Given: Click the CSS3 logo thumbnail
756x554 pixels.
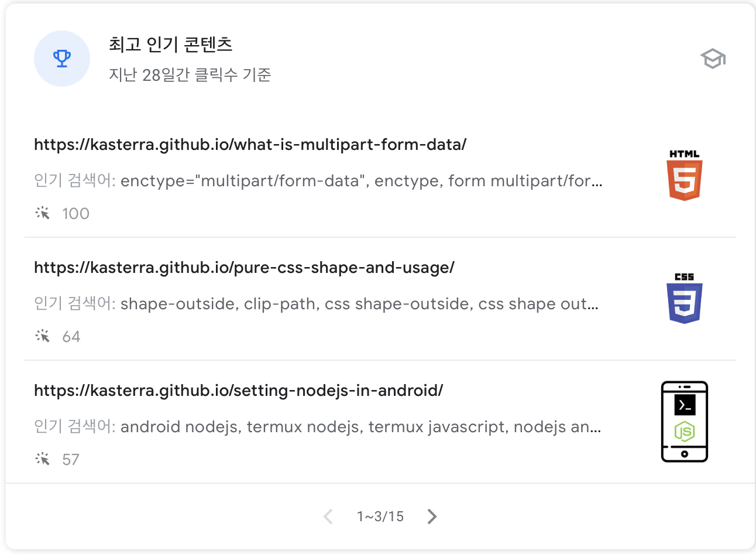Looking at the screenshot, I should 684,299.
